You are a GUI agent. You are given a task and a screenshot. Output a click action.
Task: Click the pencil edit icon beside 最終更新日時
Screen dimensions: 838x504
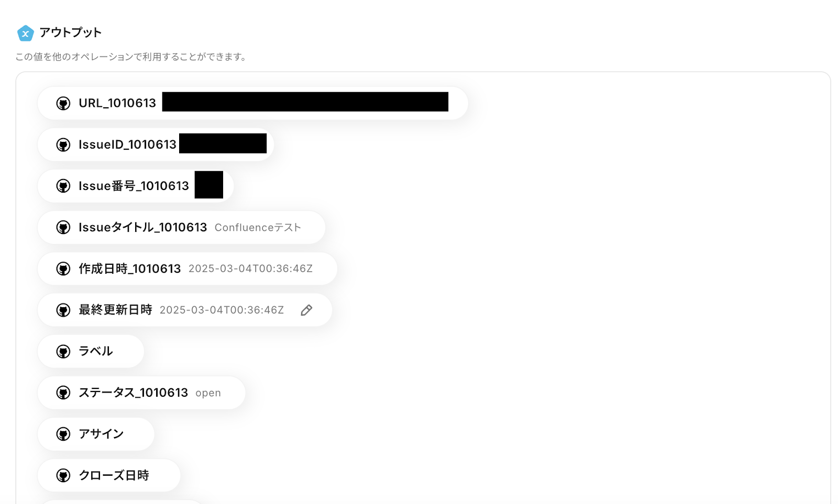coord(306,310)
